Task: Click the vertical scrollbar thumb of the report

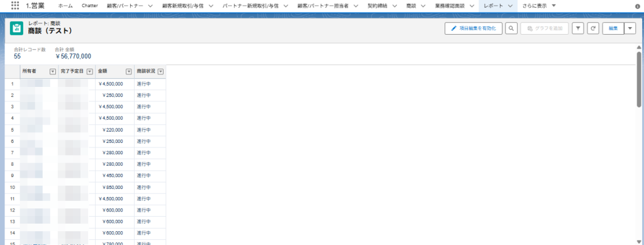Action: pos(639,79)
